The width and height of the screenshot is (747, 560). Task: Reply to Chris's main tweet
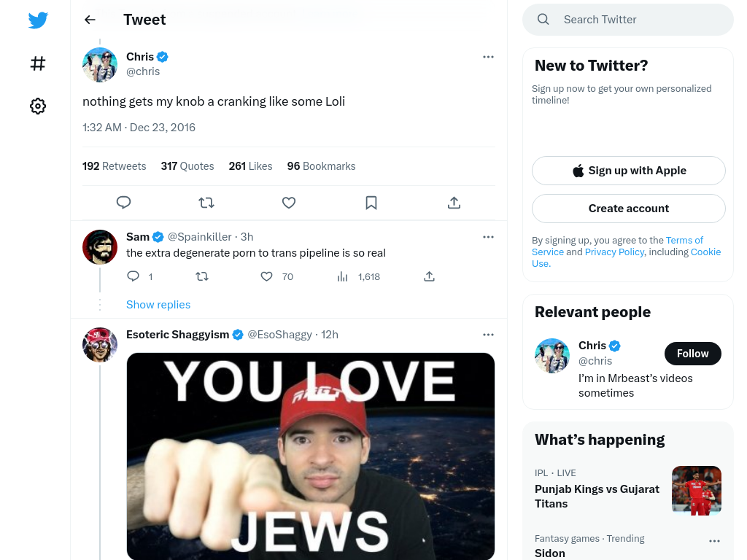123,203
